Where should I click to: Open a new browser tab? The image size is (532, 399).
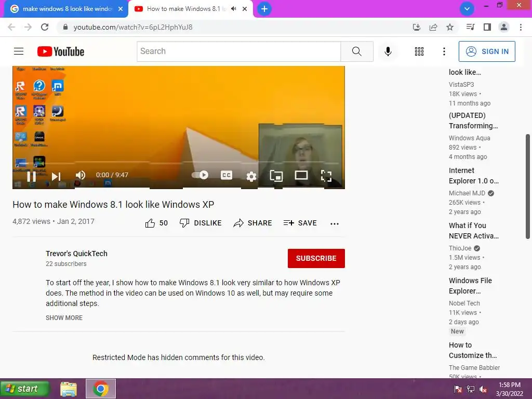tap(264, 9)
